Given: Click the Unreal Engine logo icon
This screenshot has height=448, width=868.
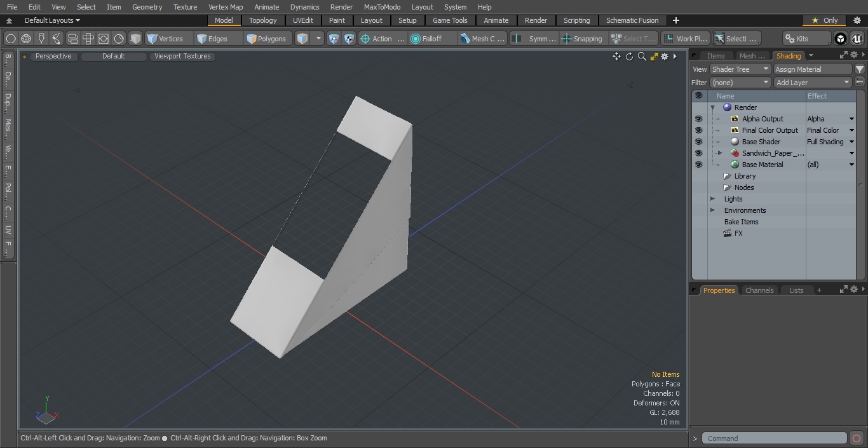Looking at the screenshot, I should (857, 39).
